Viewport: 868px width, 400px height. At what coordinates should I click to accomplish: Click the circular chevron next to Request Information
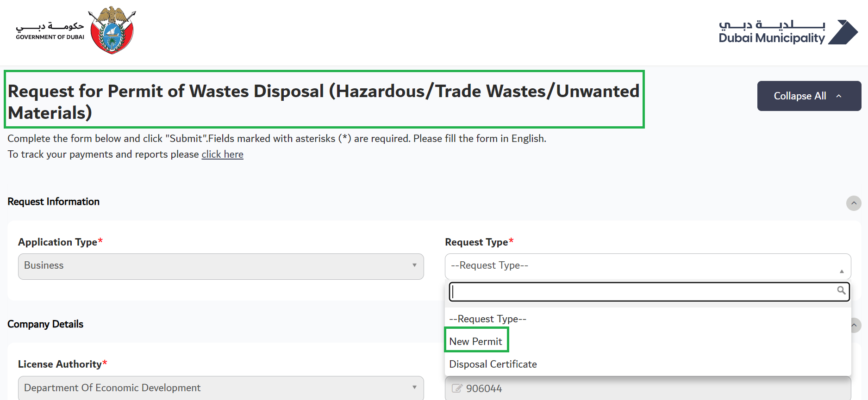854,203
